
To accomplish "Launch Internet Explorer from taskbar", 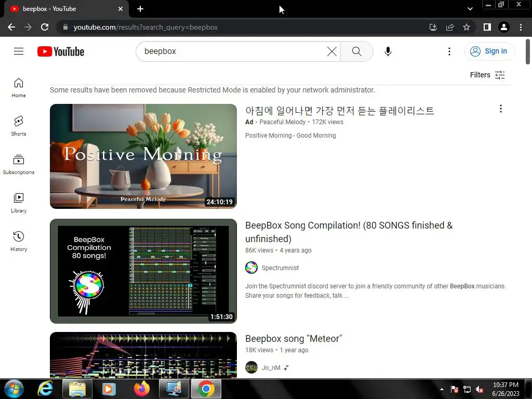I will pos(45,389).
